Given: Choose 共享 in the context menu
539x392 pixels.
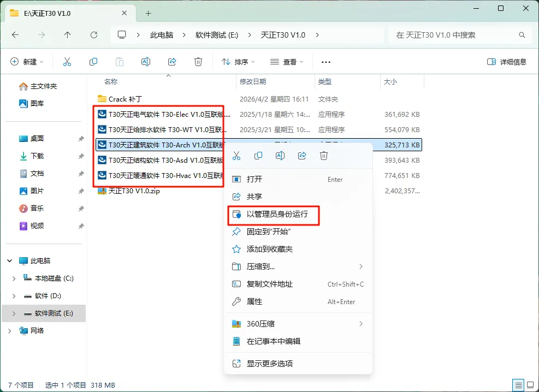Looking at the screenshot, I should (x=298, y=197).
